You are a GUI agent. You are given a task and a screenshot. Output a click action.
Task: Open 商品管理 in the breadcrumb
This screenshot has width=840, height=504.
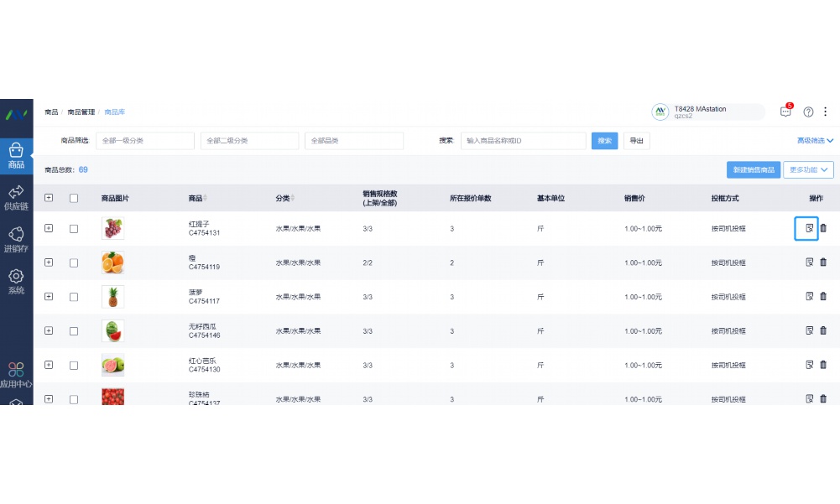point(80,111)
